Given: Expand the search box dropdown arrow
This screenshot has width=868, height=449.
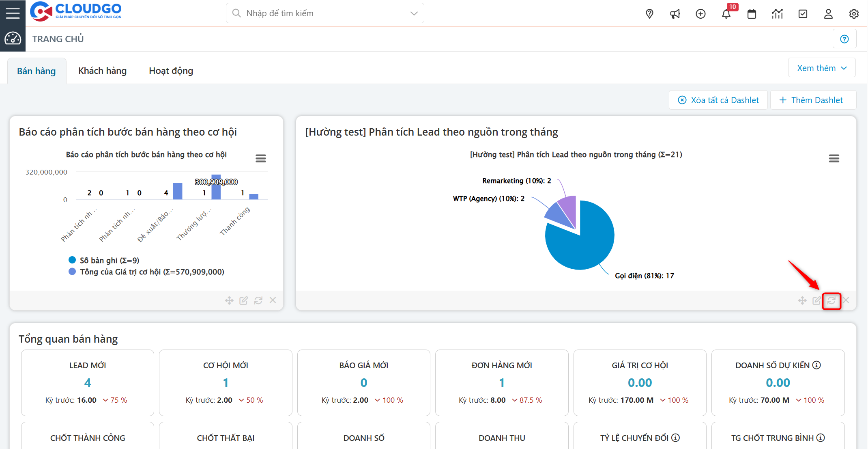Looking at the screenshot, I should pyautogui.click(x=414, y=13).
